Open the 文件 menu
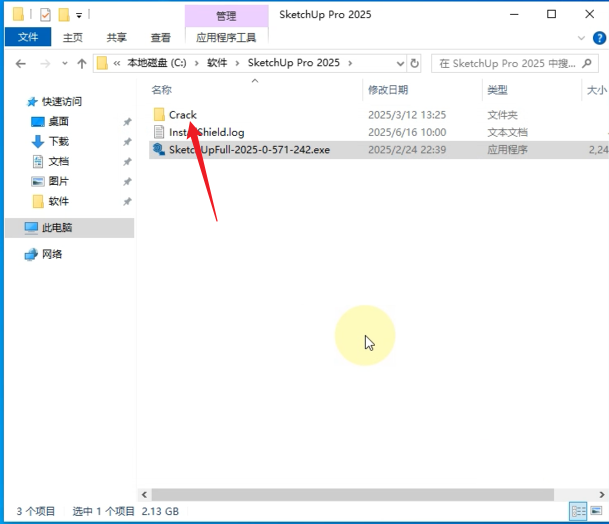The width and height of the screenshot is (609, 524). coord(28,37)
